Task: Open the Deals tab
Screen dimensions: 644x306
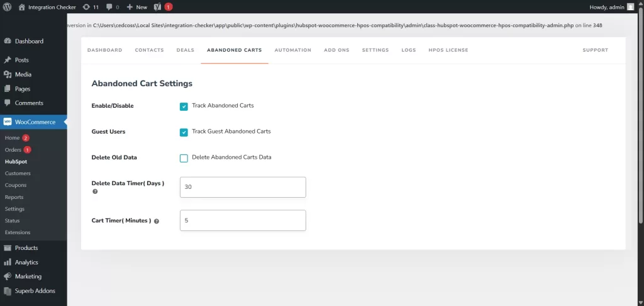Action: tap(186, 50)
